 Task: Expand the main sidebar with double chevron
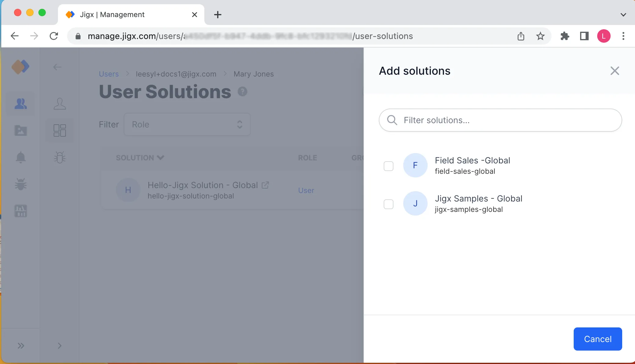point(21,346)
